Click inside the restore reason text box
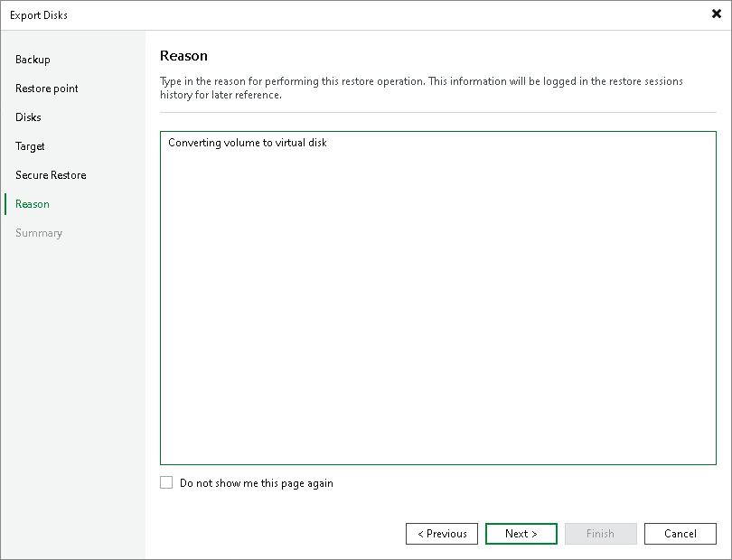 (437, 298)
